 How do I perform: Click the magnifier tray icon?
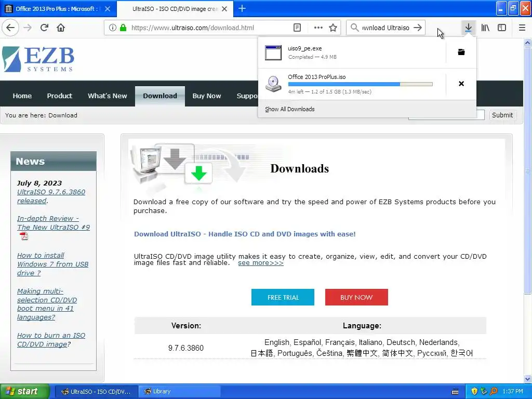[x=494, y=391]
